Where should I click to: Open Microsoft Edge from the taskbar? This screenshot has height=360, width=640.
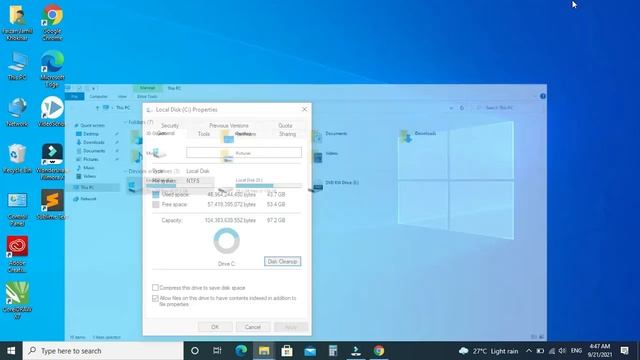tap(241, 351)
